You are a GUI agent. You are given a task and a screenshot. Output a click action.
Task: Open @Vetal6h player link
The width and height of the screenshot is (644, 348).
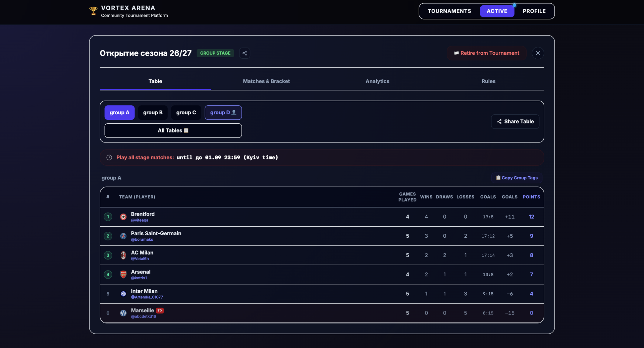pyautogui.click(x=140, y=259)
